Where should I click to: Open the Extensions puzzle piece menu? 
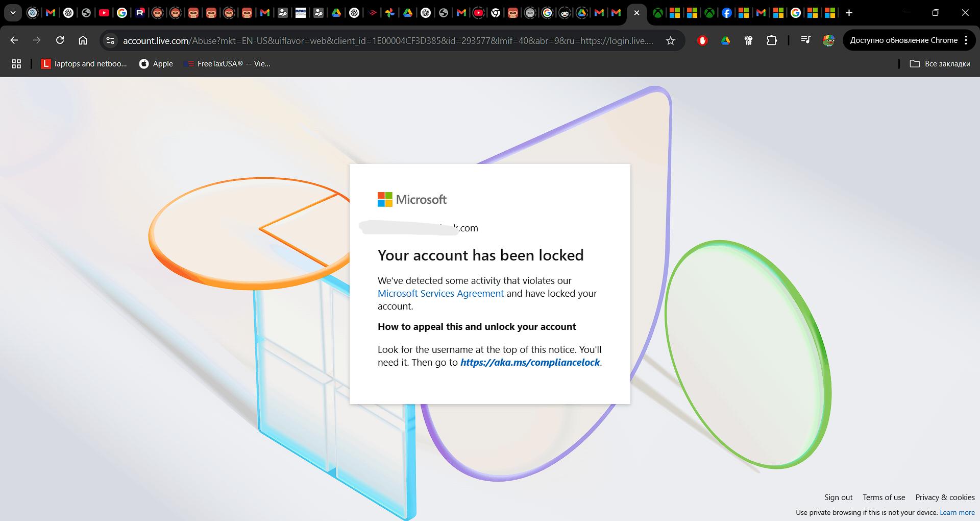tap(772, 40)
